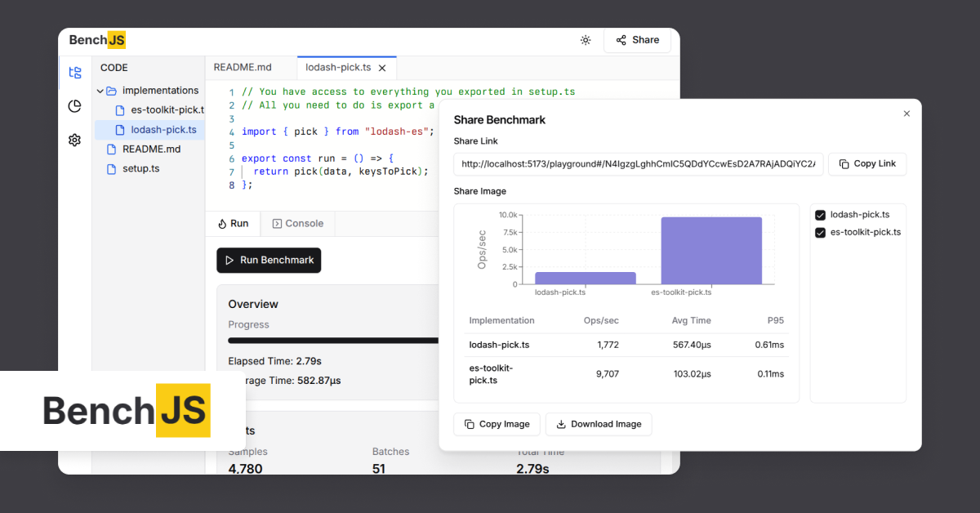Image resolution: width=980 pixels, height=513 pixels.
Task: Uncheck the lodash-pick.ts checkbox
Action: [821, 215]
